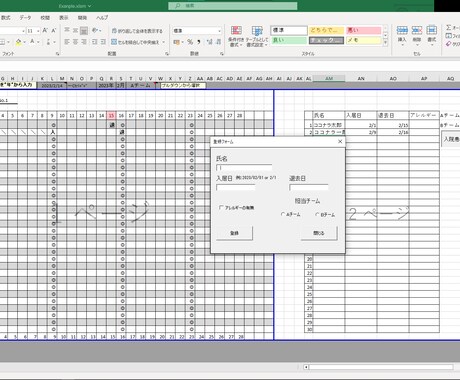
Task: Select the cell containing ココナラ太郎
Action: 328,125
